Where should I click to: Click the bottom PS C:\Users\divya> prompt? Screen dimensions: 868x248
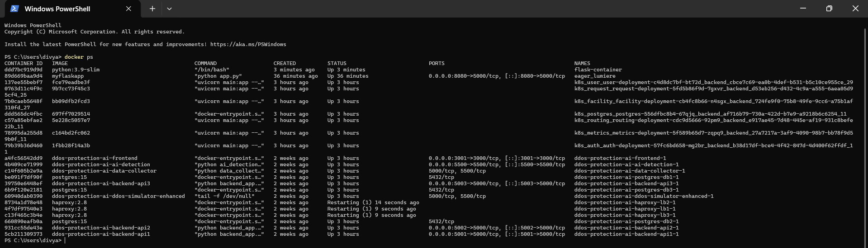pyautogui.click(x=33, y=240)
